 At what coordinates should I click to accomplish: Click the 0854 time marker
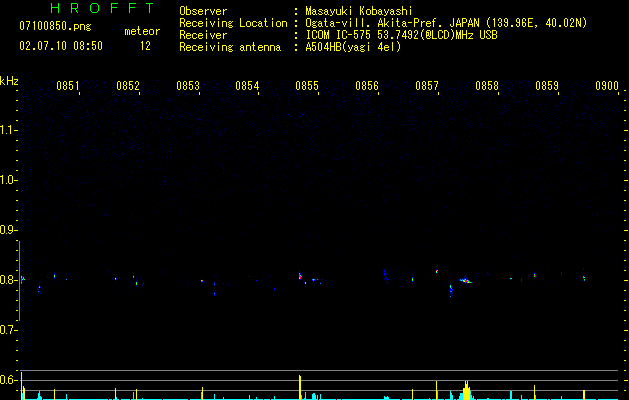pyautogui.click(x=247, y=86)
